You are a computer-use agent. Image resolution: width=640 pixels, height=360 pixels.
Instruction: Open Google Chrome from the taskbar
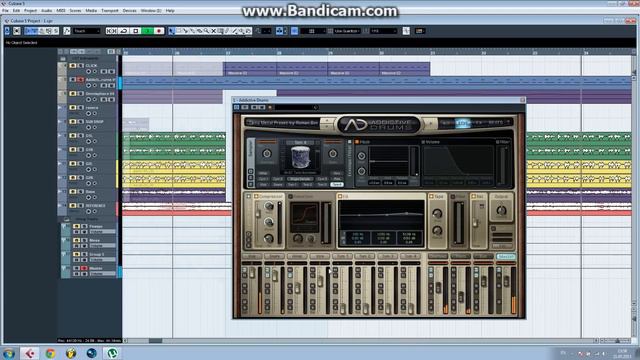coord(50,353)
